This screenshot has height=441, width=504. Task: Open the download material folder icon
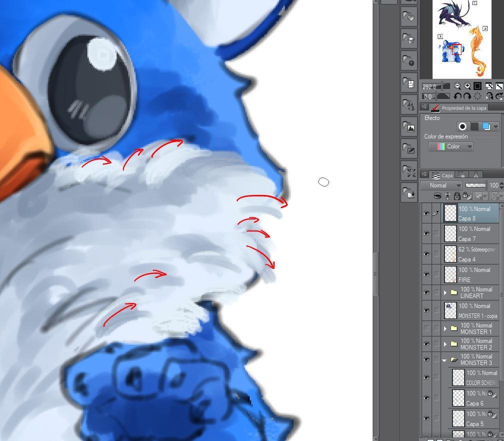pyautogui.click(x=409, y=192)
